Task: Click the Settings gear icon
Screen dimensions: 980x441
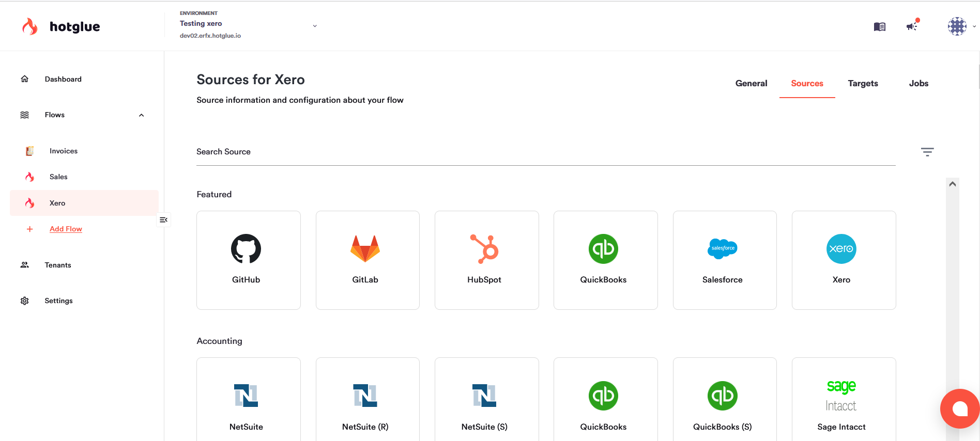Action: click(x=24, y=301)
